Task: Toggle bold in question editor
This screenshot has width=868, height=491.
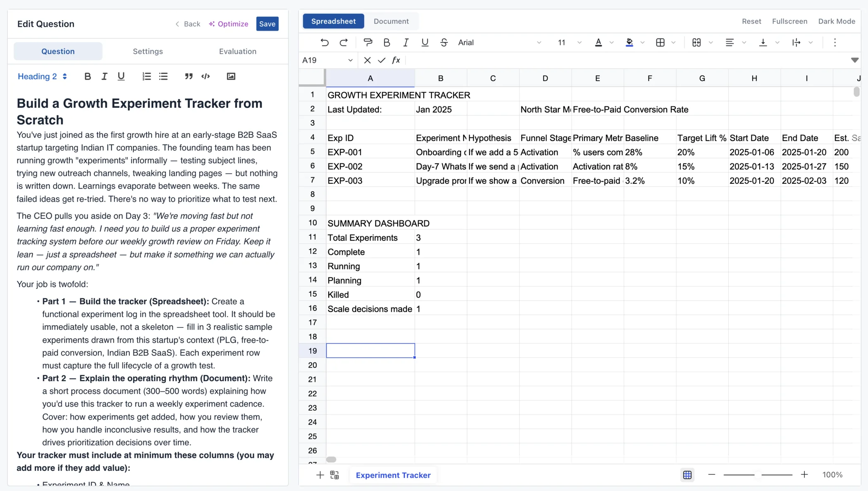Action: [x=87, y=76]
